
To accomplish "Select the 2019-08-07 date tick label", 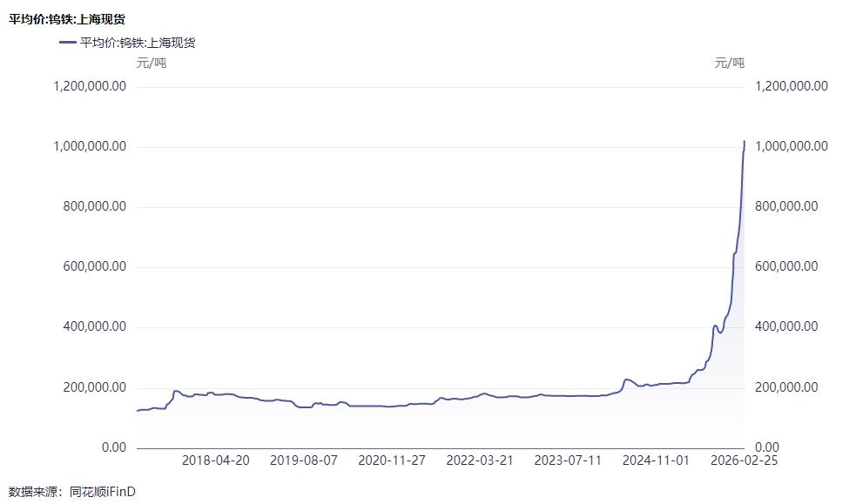I will (304, 460).
